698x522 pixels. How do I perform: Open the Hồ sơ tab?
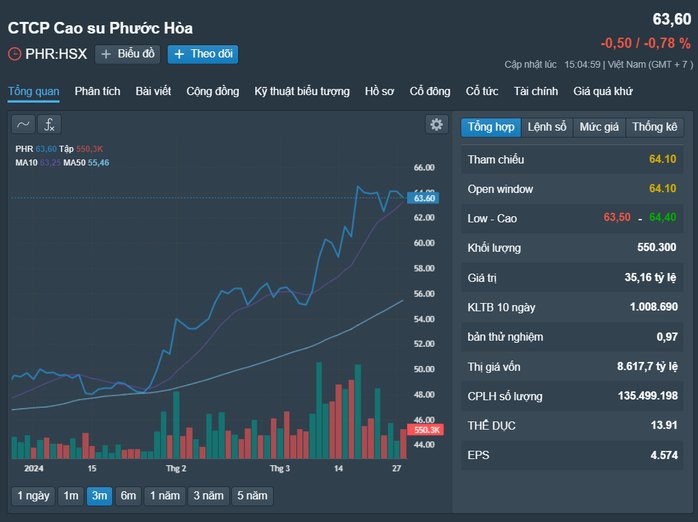click(379, 91)
